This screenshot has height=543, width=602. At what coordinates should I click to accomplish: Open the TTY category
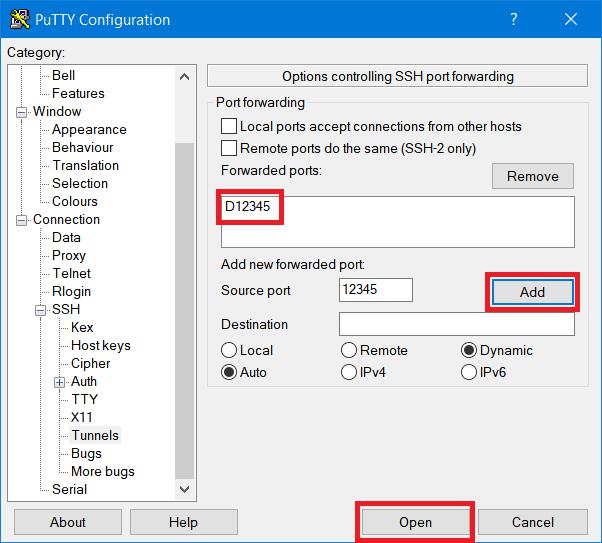click(x=84, y=399)
